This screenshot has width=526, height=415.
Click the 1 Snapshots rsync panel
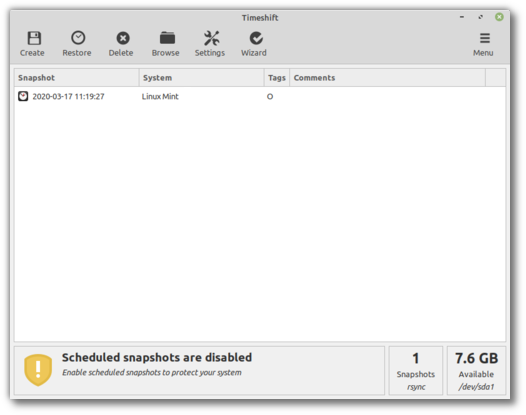click(x=416, y=371)
